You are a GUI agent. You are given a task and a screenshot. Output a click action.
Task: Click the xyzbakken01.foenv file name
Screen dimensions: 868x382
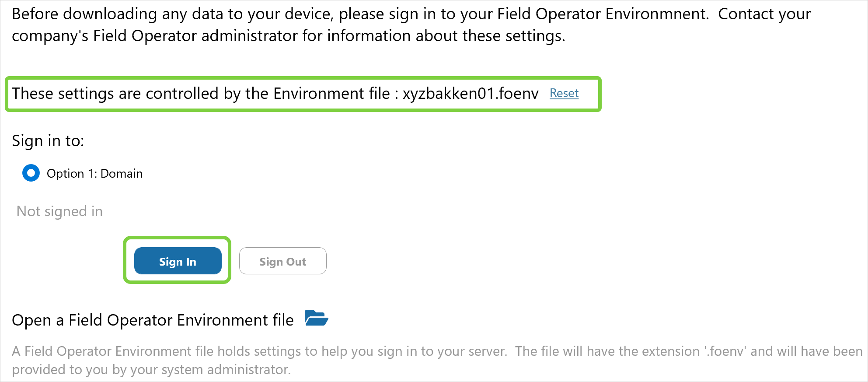click(471, 94)
